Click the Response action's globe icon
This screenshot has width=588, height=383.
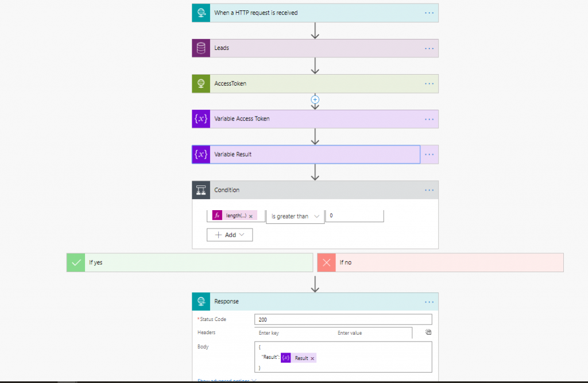(200, 301)
